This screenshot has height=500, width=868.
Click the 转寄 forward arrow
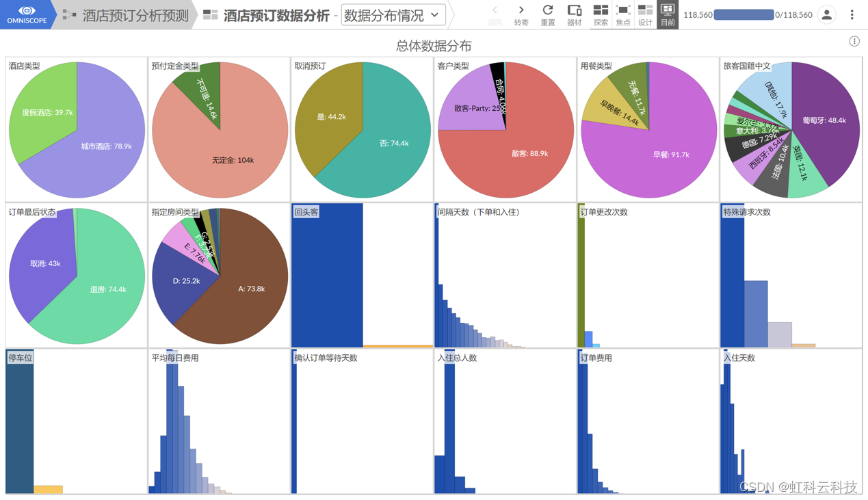pyautogui.click(x=521, y=10)
